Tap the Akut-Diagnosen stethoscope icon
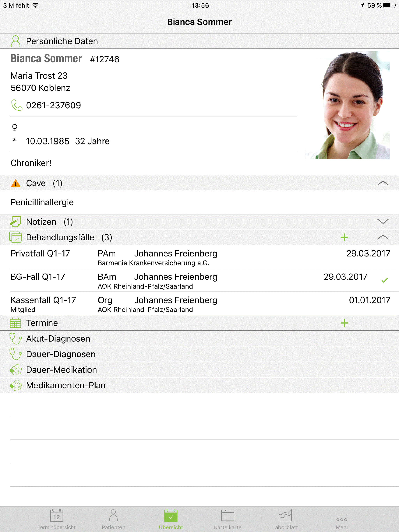Screen dimensions: 399x532 16,338
